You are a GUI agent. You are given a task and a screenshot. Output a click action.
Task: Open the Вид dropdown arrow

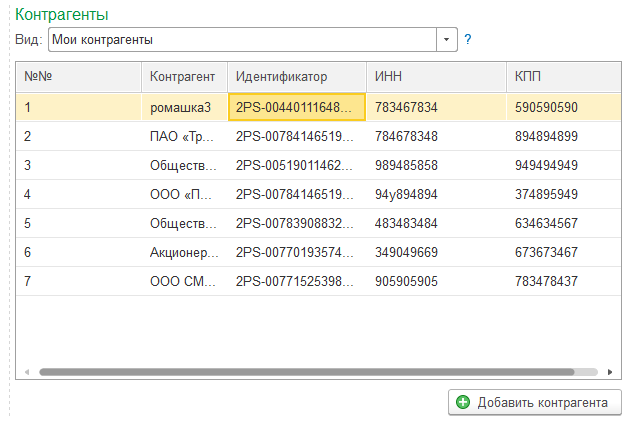click(446, 40)
